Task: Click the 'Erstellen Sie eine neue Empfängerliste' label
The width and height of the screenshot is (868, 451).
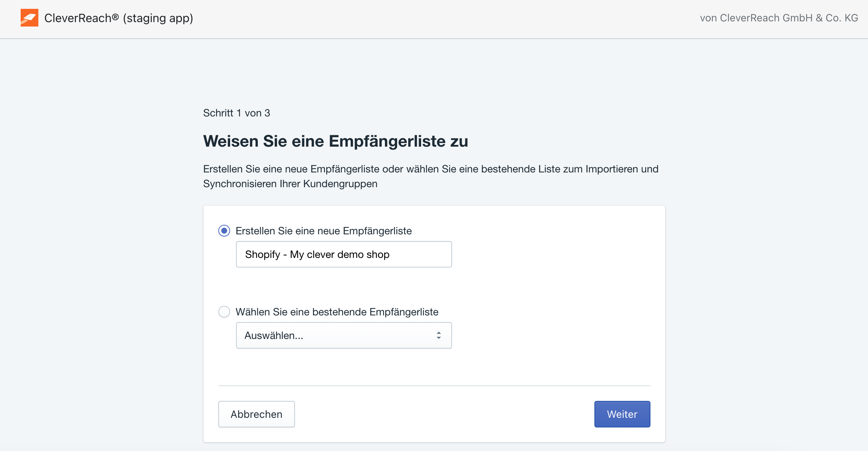Action: pyautogui.click(x=324, y=231)
